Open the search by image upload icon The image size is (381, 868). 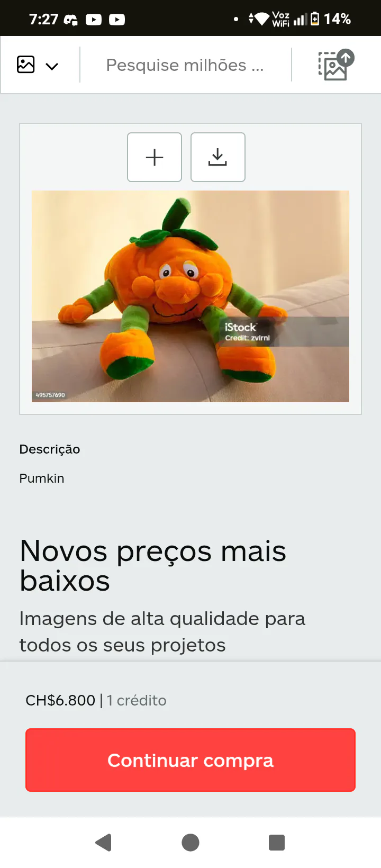[x=335, y=65]
